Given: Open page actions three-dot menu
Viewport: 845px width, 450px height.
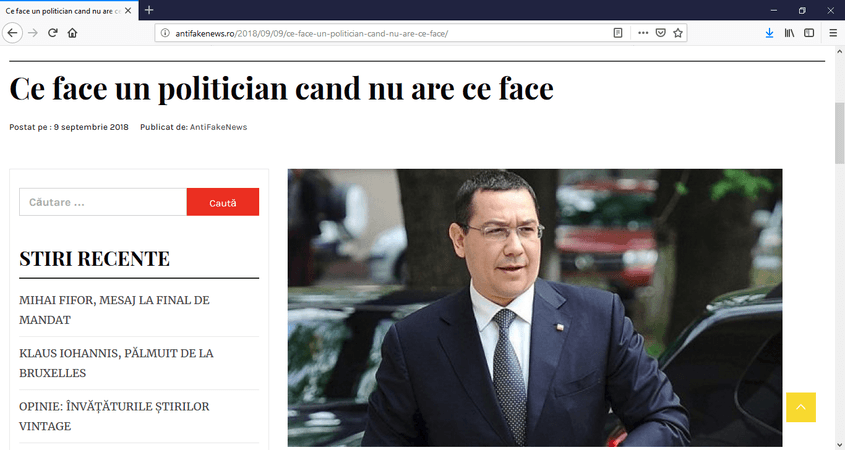Looking at the screenshot, I should 642,33.
